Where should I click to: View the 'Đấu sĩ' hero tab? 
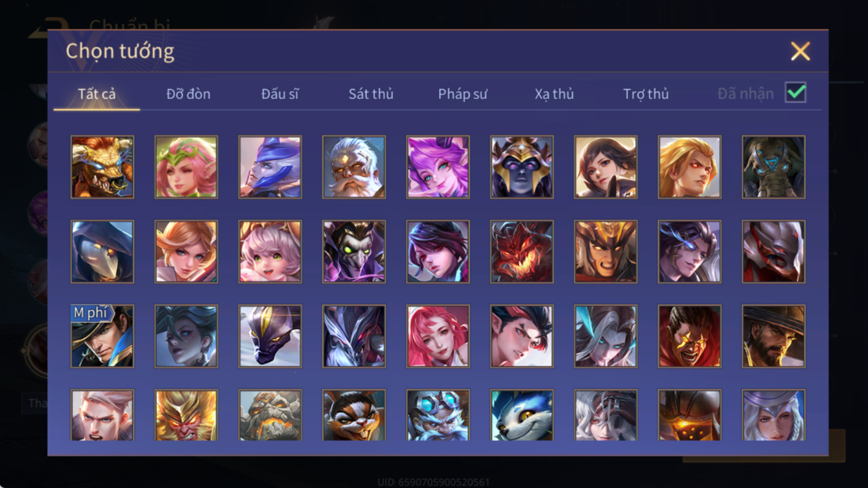click(x=280, y=94)
